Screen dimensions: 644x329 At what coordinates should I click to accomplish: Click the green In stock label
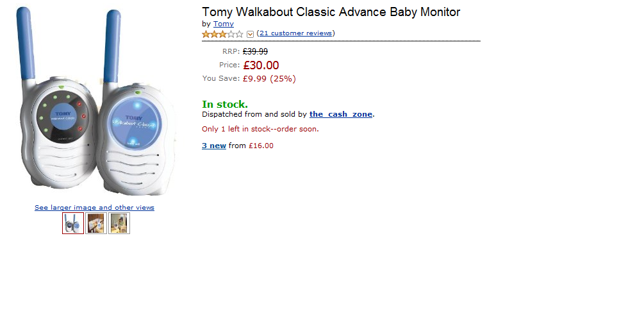pyautogui.click(x=225, y=104)
